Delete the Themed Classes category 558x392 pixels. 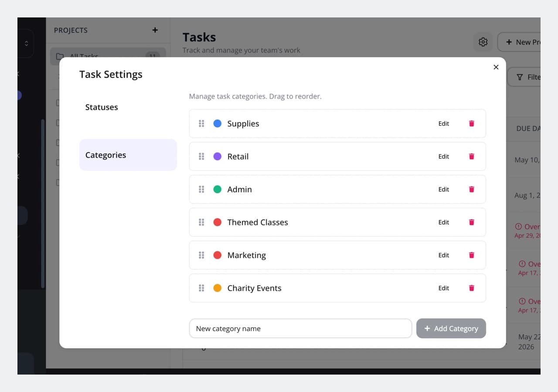click(471, 222)
